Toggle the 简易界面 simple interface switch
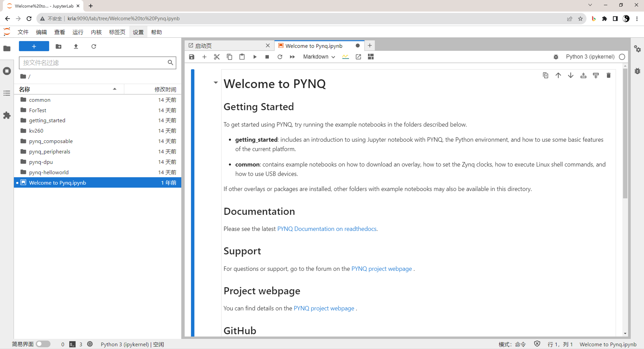The image size is (644, 349). 43,344
